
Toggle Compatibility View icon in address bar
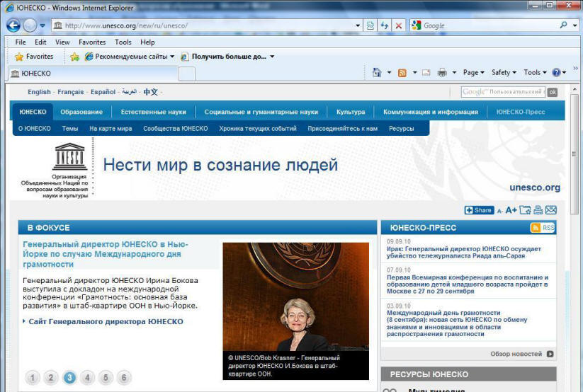pyautogui.click(x=370, y=25)
